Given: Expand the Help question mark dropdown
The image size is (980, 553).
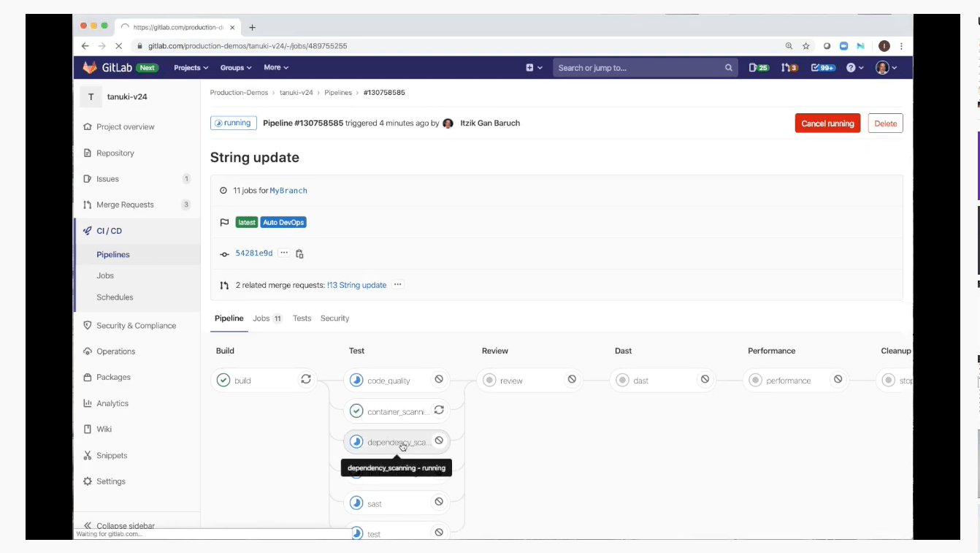Looking at the screenshot, I should [854, 68].
